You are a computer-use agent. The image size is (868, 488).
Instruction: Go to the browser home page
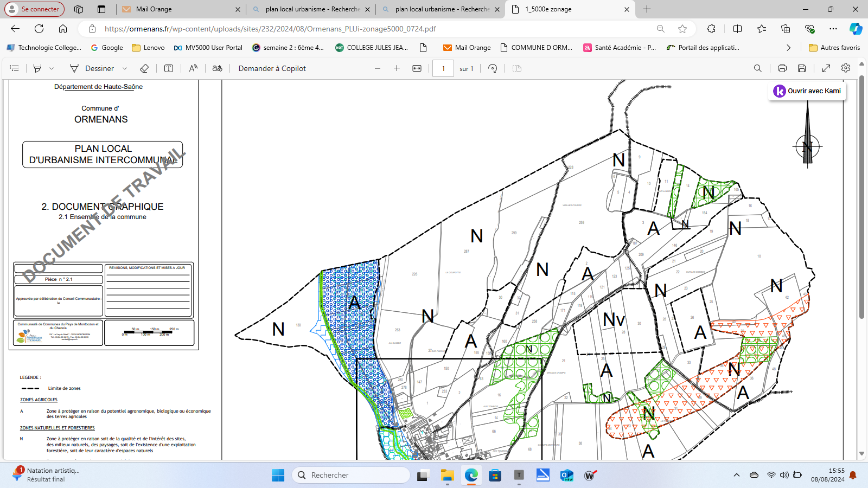[x=63, y=29]
